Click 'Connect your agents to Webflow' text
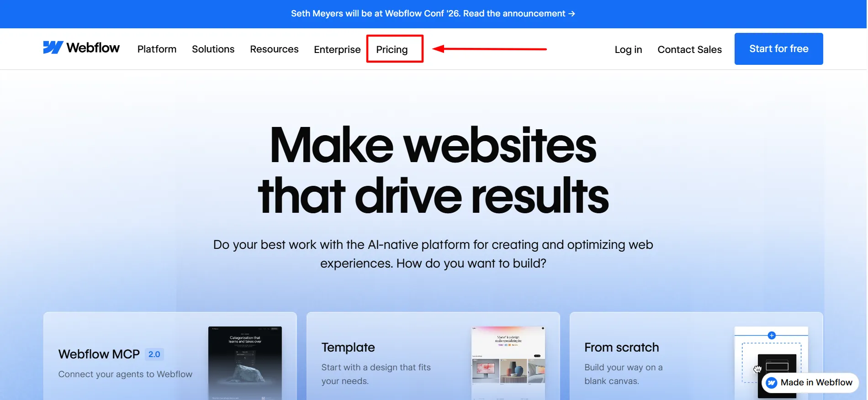 click(125, 374)
